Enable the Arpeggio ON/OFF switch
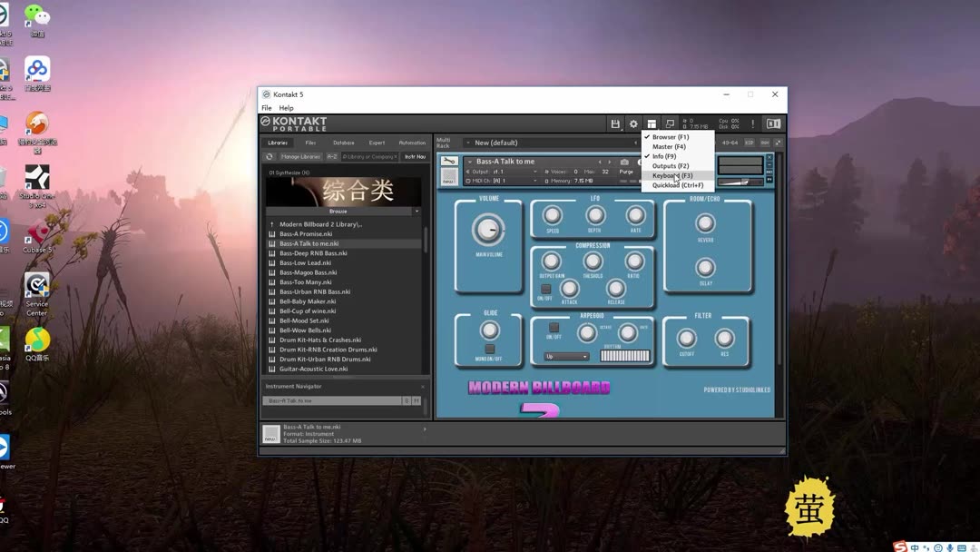 pyautogui.click(x=554, y=328)
